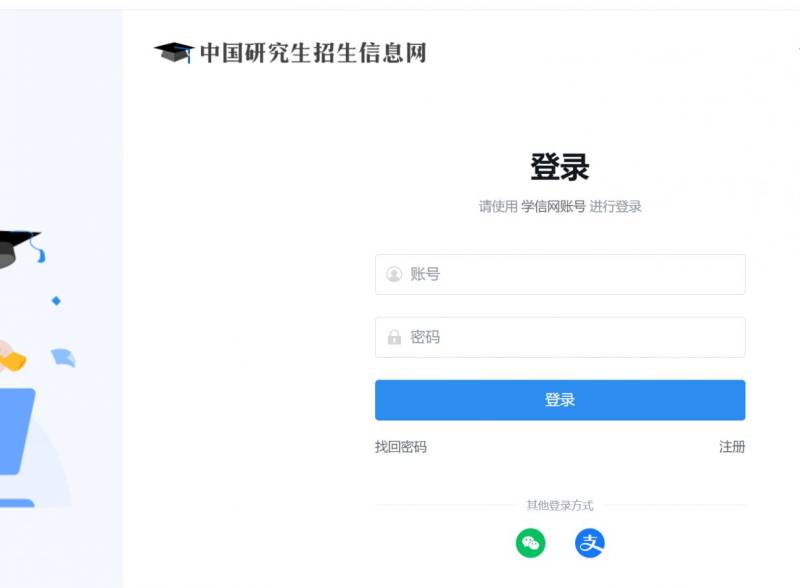Screen dimensions: 800x588
Task: Click the light-blue flying paper shape
Action: point(64,357)
